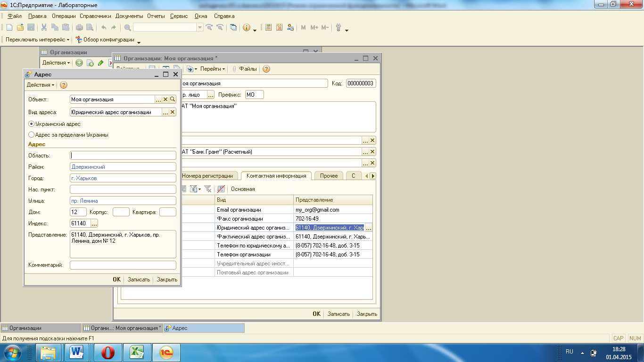644x362 pixels.
Task: Click the Улица field with пр. Ленина
Action: [x=123, y=201]
